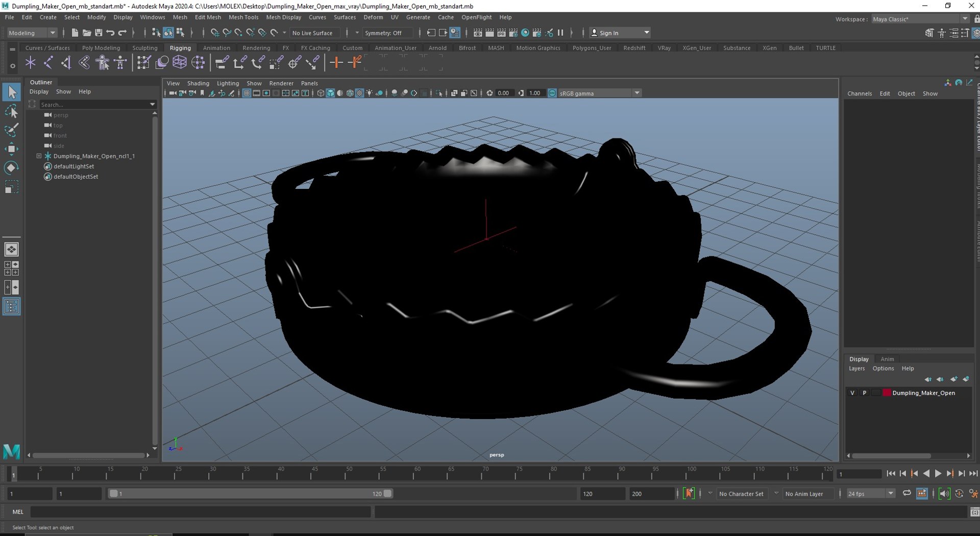Click the New Scene icon

click(x=75, y=33)
